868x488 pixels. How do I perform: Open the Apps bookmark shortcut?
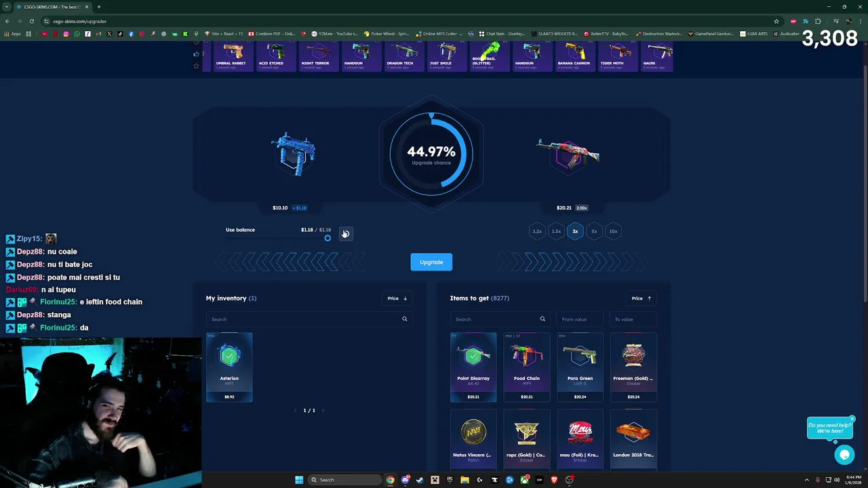pyautogui.click(x=13, y=34)
